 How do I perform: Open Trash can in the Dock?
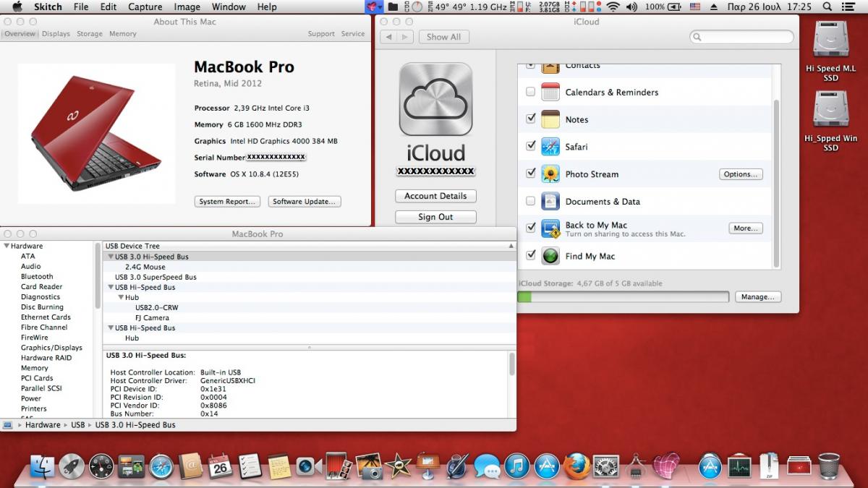[829, 466]
